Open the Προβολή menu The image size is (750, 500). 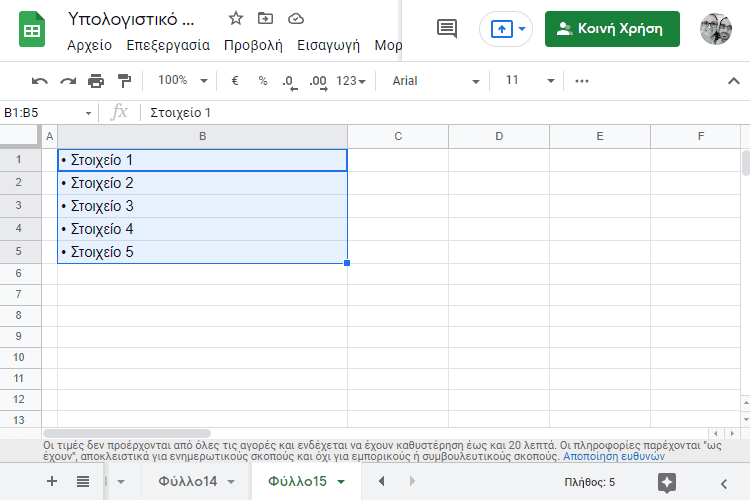(253, 45)
